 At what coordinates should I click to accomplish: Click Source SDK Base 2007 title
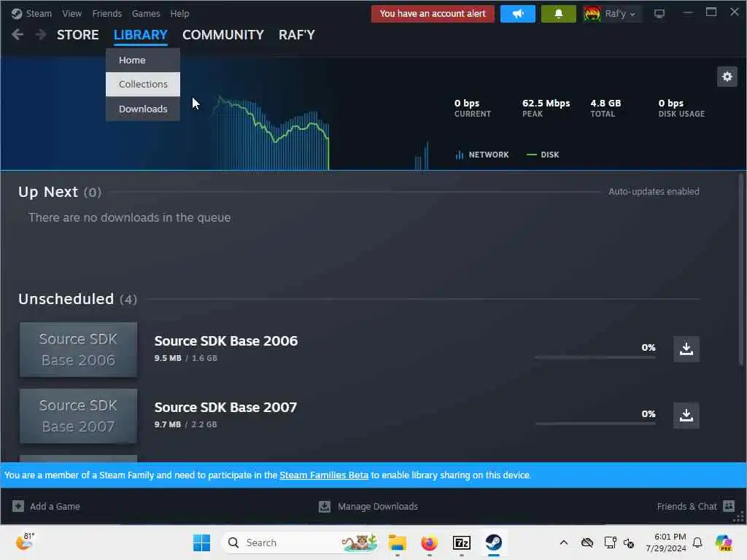pyautogui.click(x=225, y=408)
